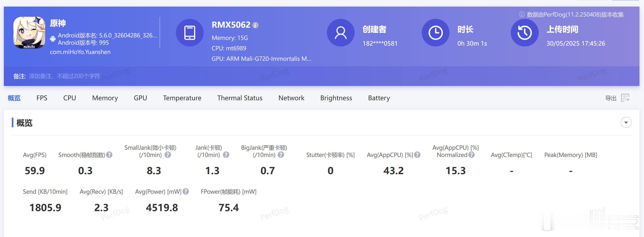Click the Genshin Impact app icon
644x237 pixels.
29,33
